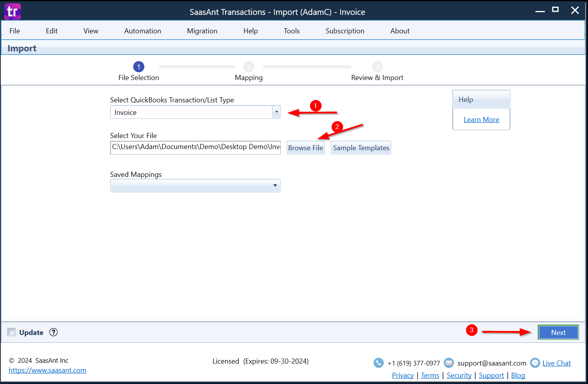Open the Blog link
This screenshot has height=384, width=588.
pyautogui.click(x=518, y=375)
